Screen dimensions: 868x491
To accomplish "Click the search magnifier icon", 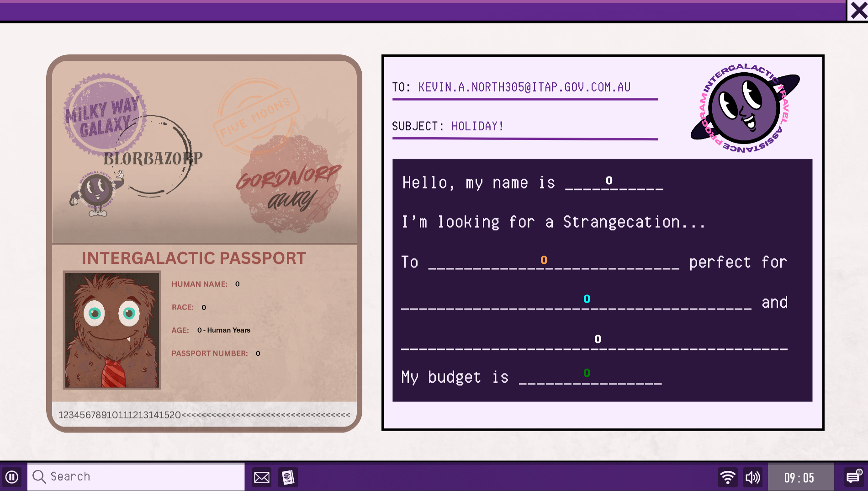I will 39,476.
